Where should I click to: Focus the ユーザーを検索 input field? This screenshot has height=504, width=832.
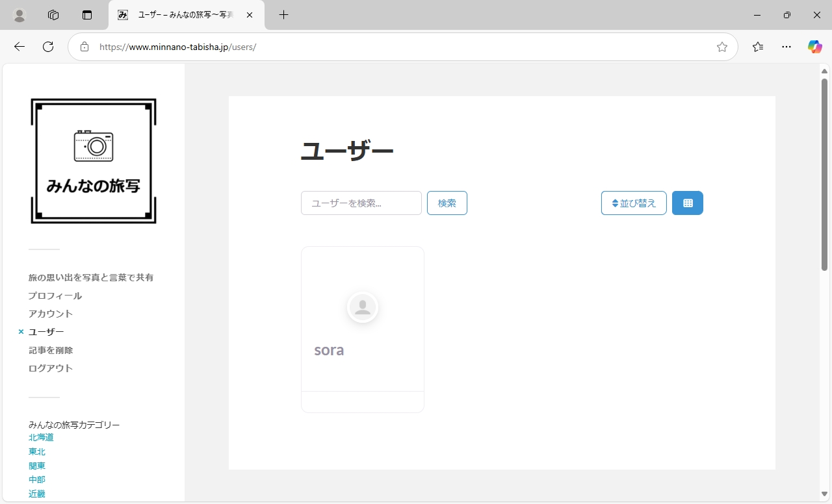(361, 203)
